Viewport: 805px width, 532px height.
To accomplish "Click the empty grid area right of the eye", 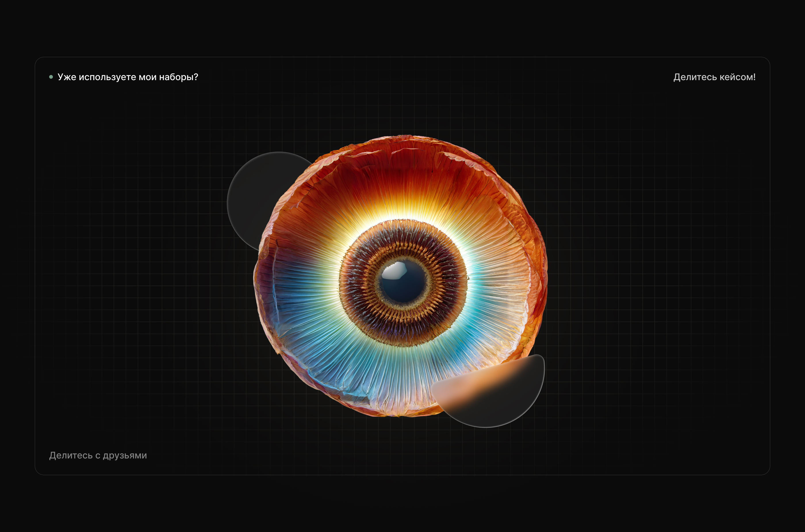I will click(645, 271).
